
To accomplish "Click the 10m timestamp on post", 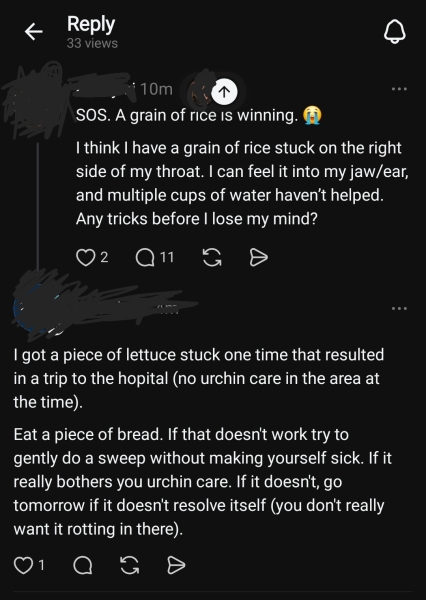I will (x=157, y=89).
